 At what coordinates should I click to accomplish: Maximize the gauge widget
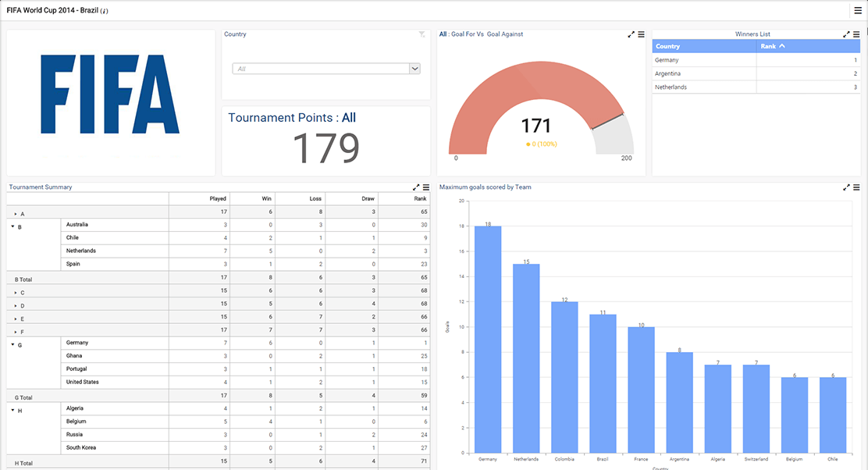[630, 34]
